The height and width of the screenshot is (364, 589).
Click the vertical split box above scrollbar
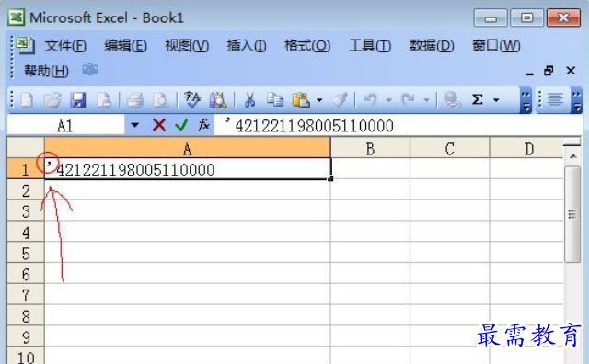[572, 143]
